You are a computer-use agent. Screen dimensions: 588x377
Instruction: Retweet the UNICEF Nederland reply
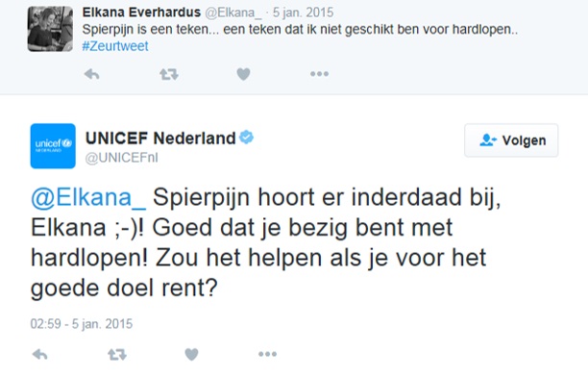[117, 354]
